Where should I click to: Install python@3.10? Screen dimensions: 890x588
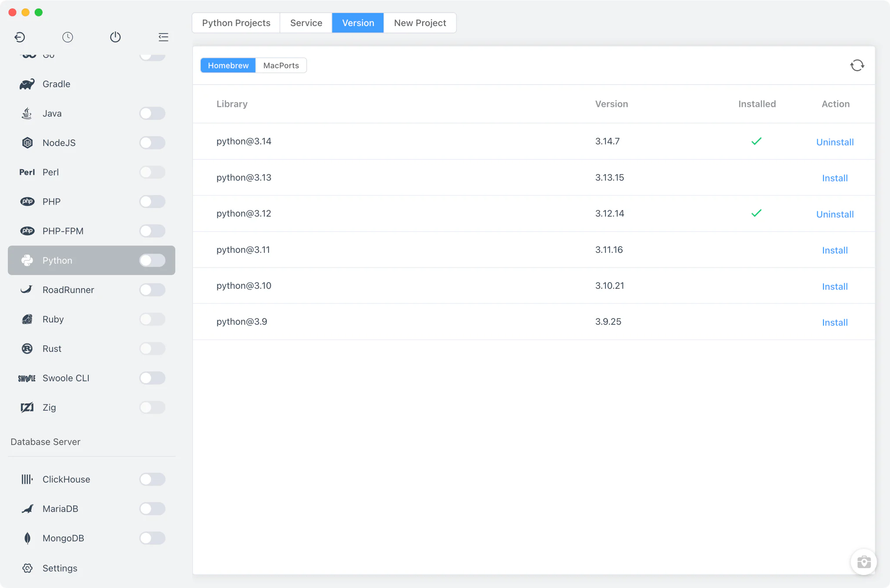[835, 287]
